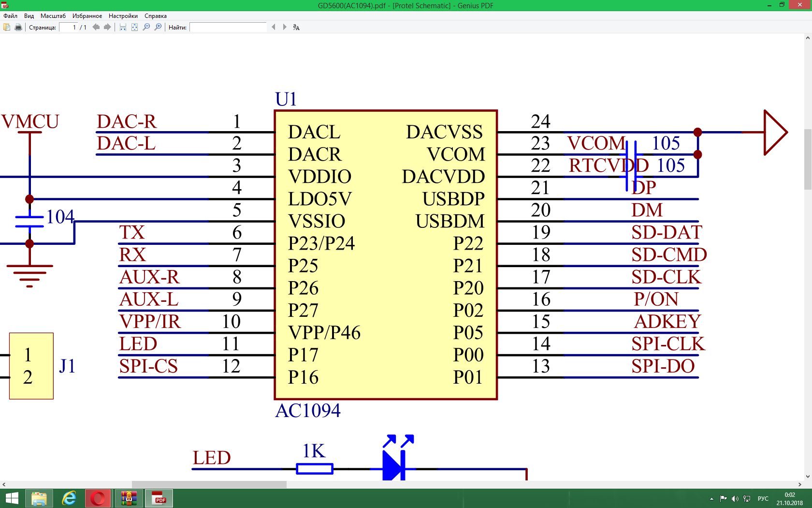Click horizontal scrollbar right arrow
The height and width of the screenshot is (508, 812).
(x=799, y=484)
